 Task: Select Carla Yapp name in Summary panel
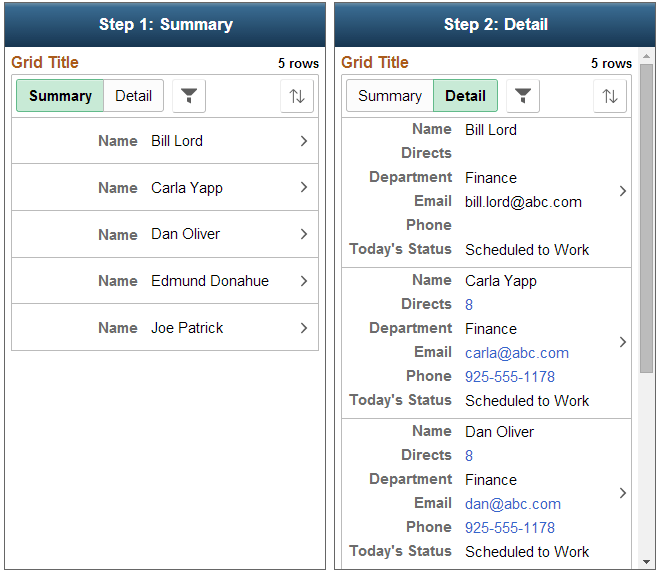pyautogui.click(x=187, y=188)
